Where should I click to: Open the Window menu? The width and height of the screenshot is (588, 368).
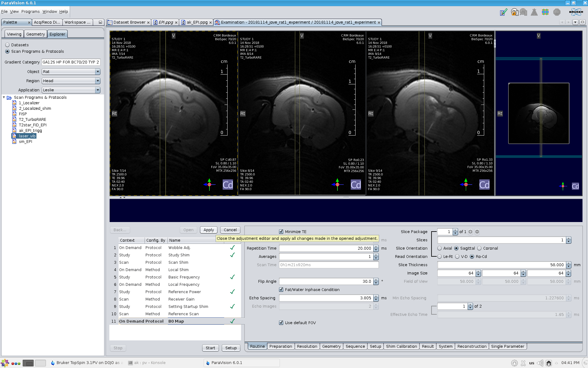pyautogui.click(x=50, y=12)
